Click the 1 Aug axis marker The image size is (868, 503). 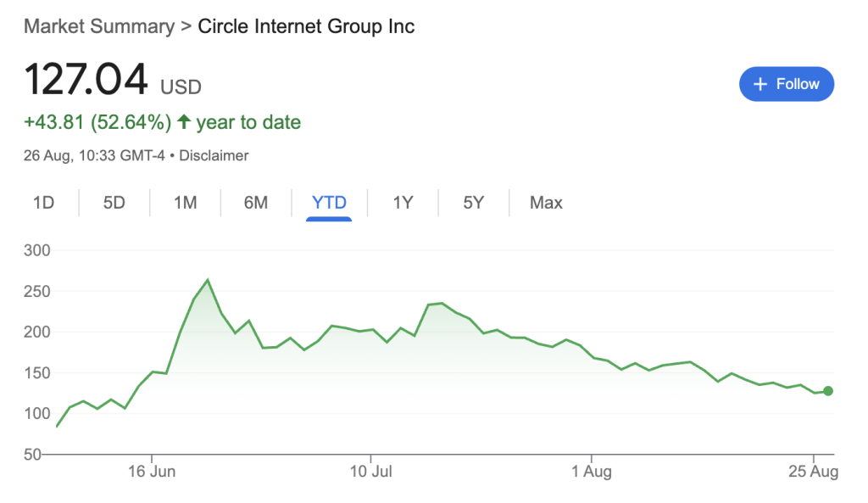click(592, 472)
